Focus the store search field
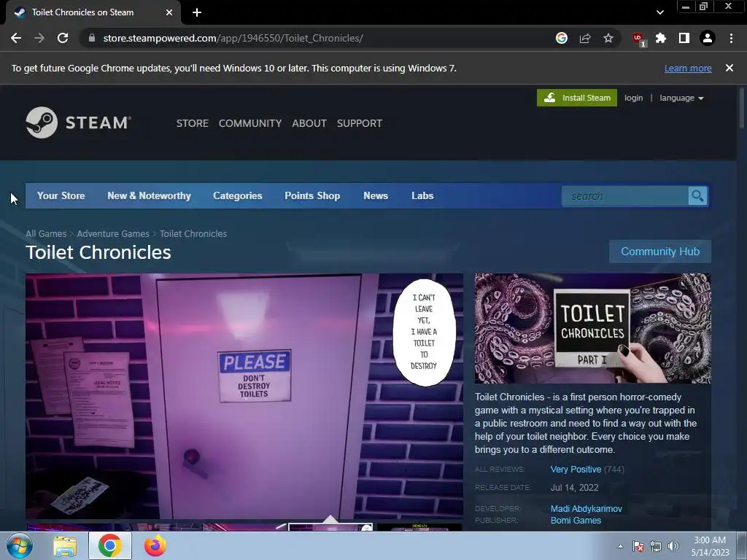Screen dimensions: 747x560 click(625, 195)
